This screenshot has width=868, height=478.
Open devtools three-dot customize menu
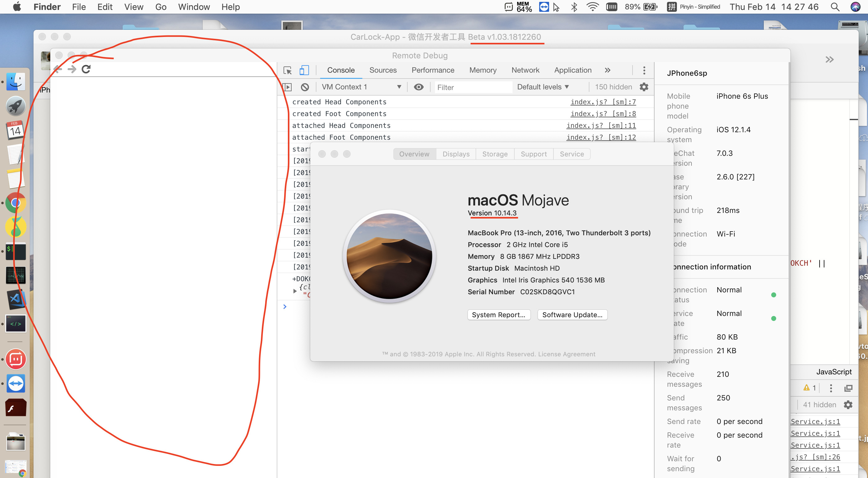644,70
